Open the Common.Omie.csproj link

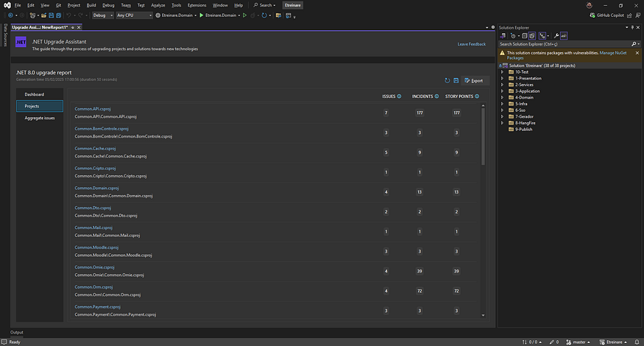(94, 267)
